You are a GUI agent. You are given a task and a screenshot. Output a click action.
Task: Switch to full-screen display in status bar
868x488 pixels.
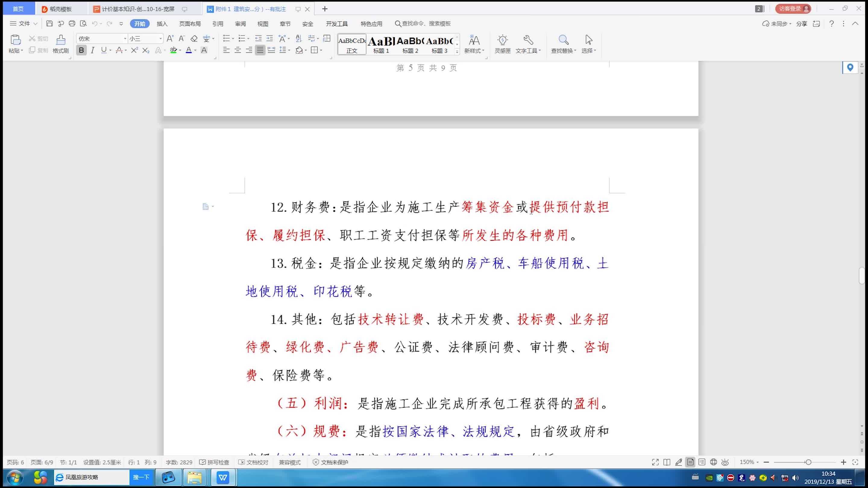(656, 462)
